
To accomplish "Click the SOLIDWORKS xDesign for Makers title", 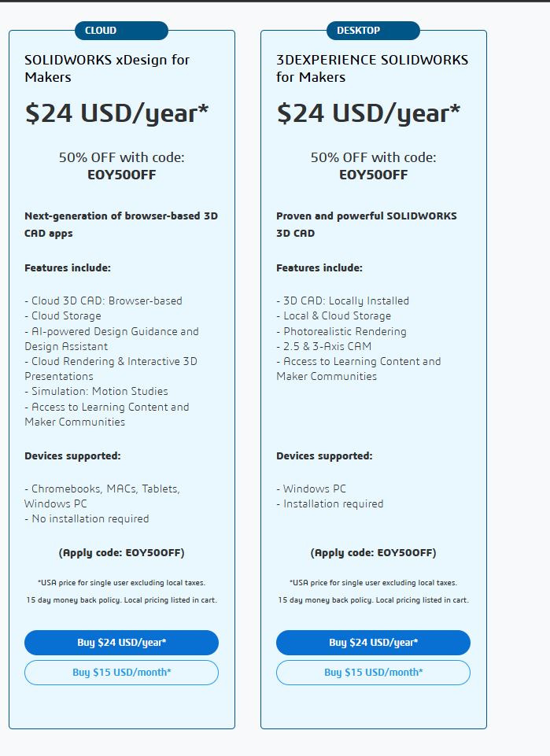I will pos(107,68).
